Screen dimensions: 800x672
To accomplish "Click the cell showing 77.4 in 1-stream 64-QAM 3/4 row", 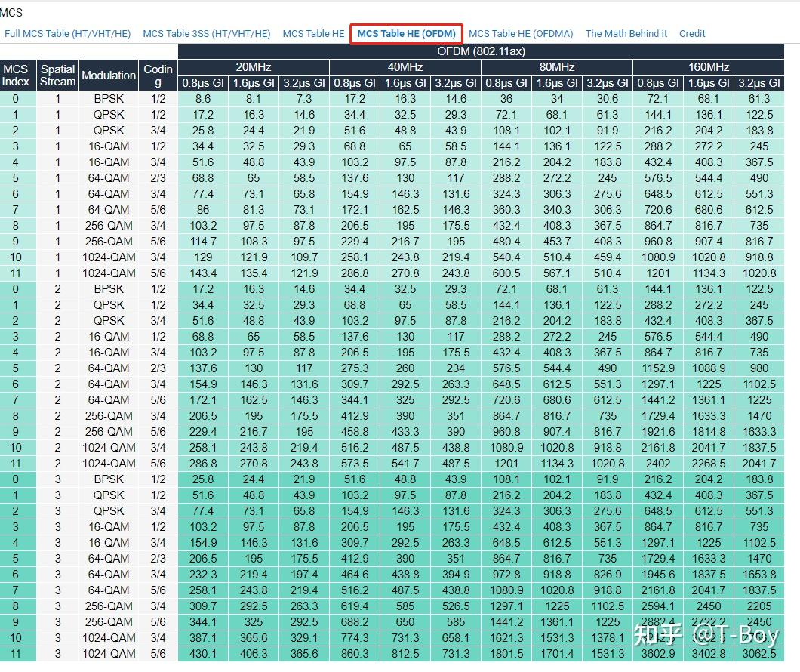I will coord(203,194).
